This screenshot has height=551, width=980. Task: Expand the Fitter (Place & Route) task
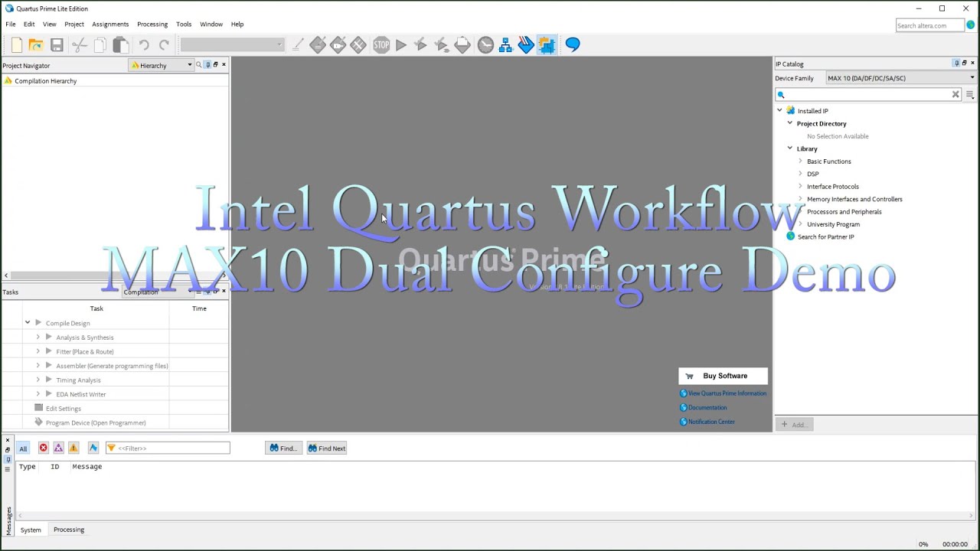pos(38,351)
